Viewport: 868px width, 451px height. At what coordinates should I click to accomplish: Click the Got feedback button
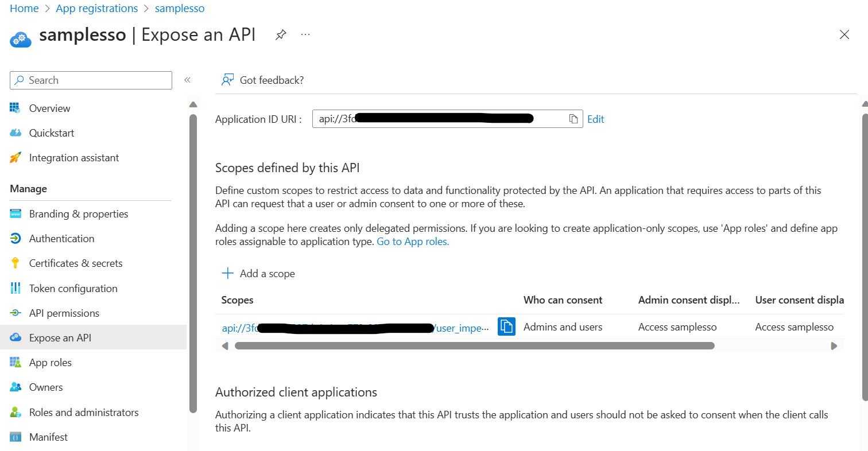point(262,80)
